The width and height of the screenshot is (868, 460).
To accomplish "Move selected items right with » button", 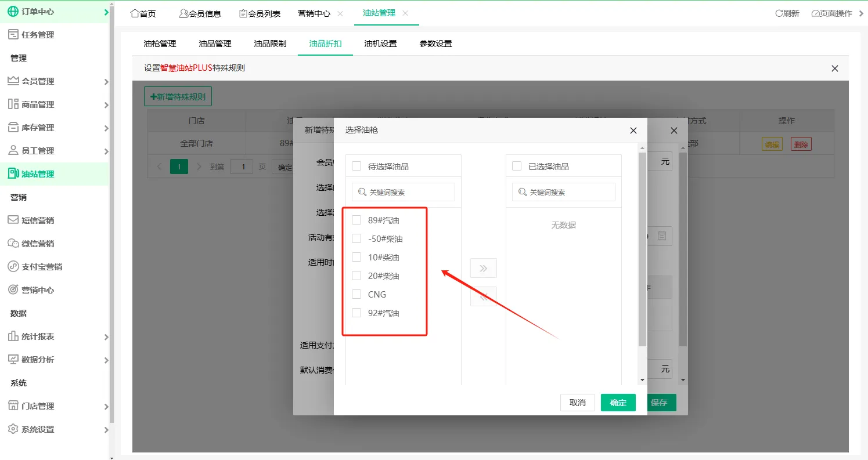I will [484, 268].
